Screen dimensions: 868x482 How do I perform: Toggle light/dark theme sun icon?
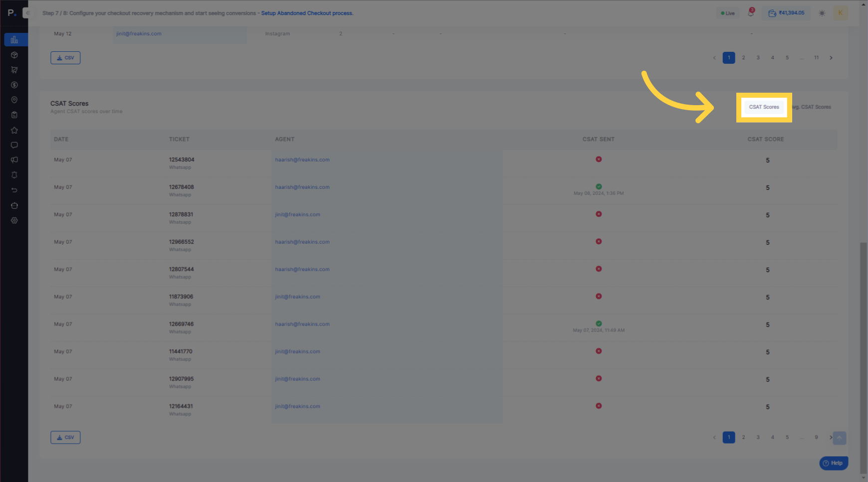coord(822,13)
